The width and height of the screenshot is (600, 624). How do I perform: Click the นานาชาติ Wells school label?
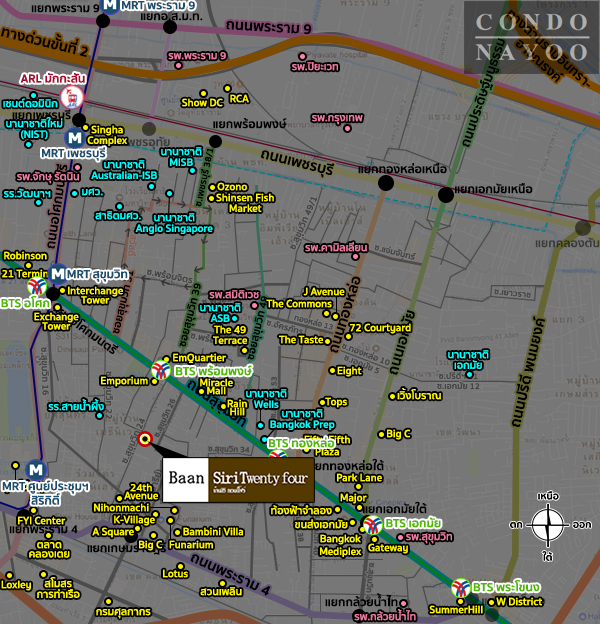click(266, 399)
